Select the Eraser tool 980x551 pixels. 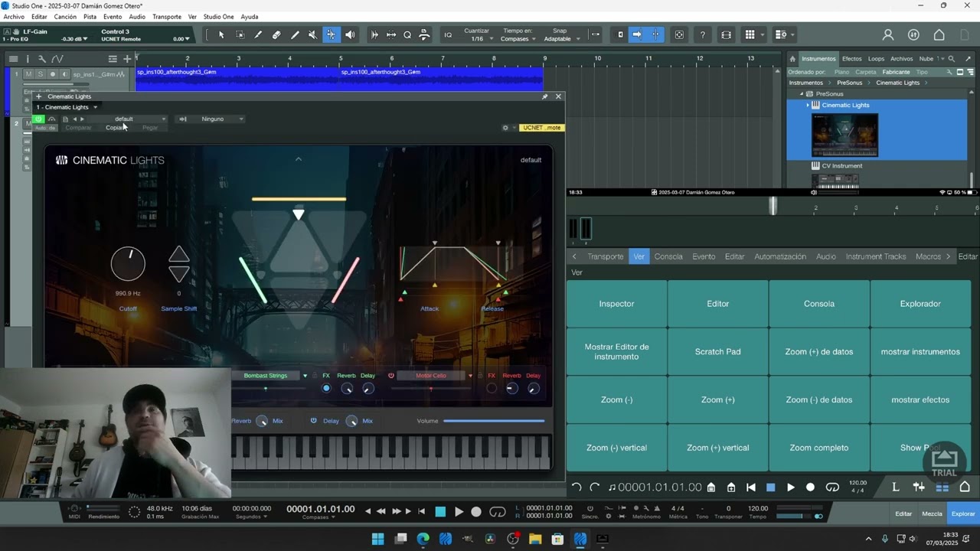pos(276,34)
